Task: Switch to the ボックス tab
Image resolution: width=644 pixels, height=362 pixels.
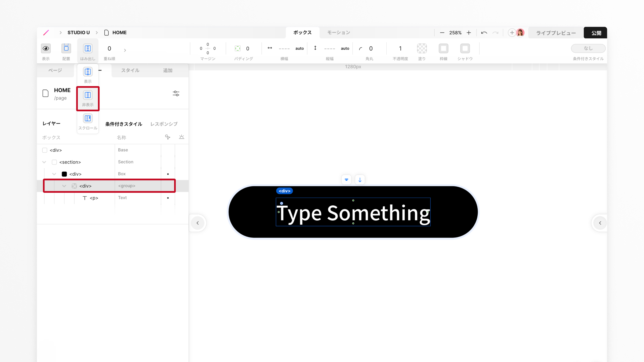Action: tap(302, 32)
